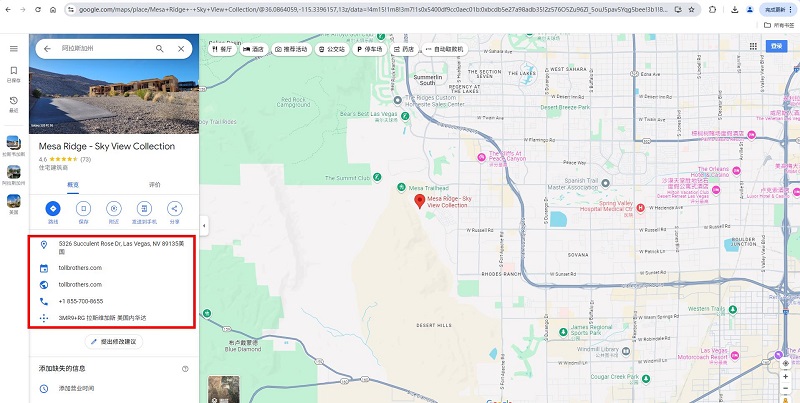
Task: Click the (73) reviews count
Action: [x=85, y=159]
